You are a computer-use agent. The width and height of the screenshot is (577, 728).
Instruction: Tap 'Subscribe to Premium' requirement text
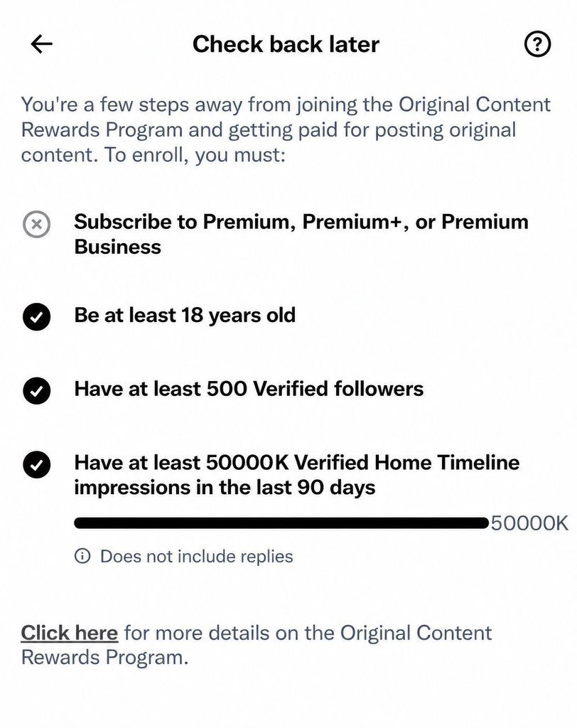[x=301, y=234]
